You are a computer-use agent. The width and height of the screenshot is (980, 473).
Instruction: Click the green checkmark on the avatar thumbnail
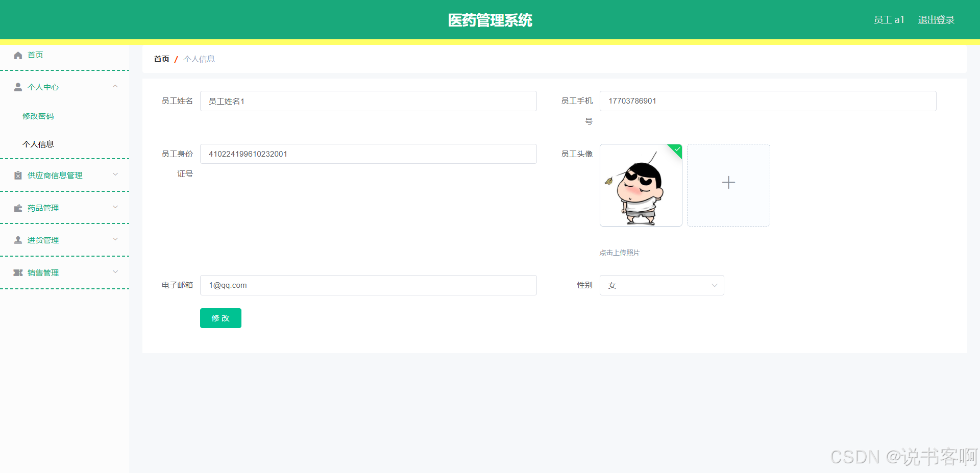[676, 150]
